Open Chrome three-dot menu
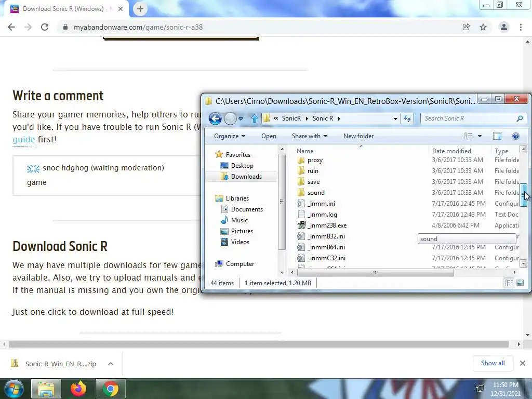 click(521, 27)
